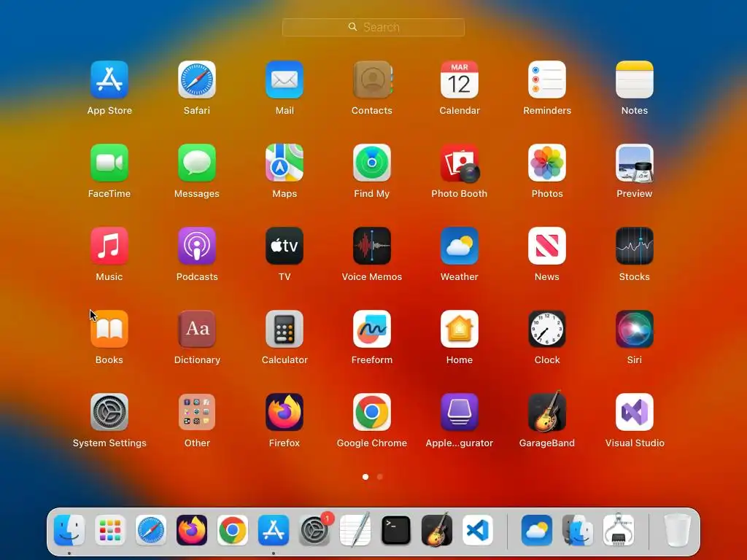Open Voice Memos
The width and height of the screenshot is (747, 560).
tap(372, 246)
